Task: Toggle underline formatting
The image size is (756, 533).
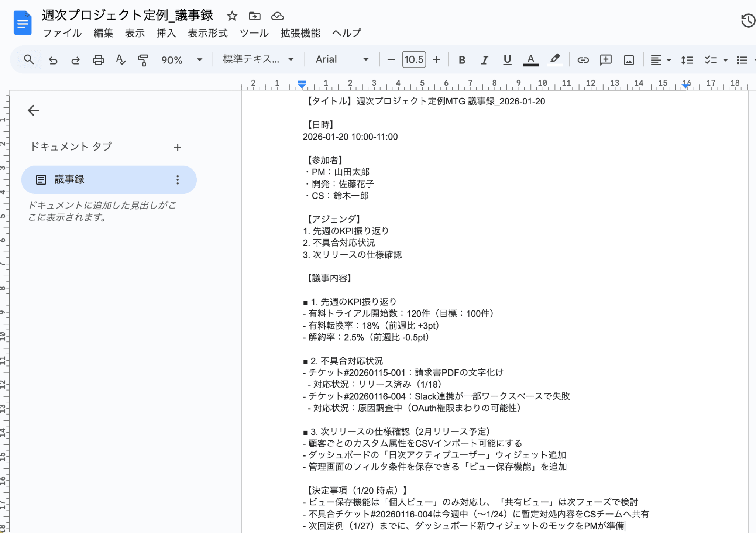Action: (x=507, y=60)
